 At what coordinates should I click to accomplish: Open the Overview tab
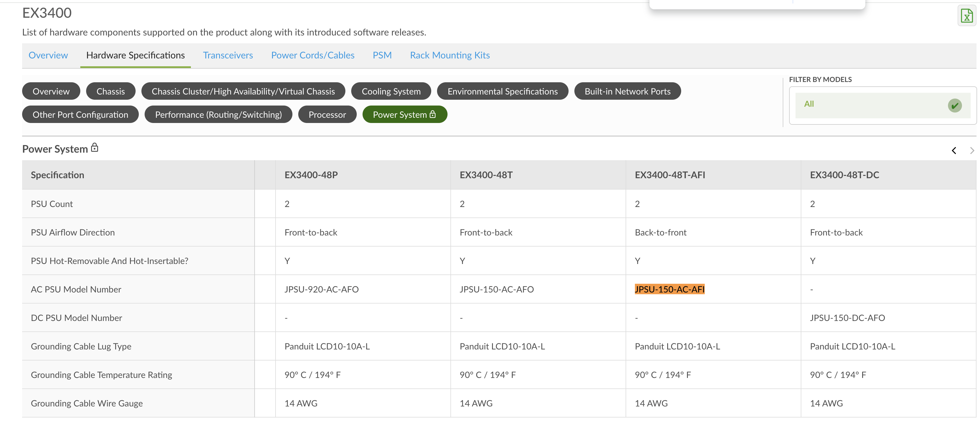pyautogui.click(x=48, y=55)
